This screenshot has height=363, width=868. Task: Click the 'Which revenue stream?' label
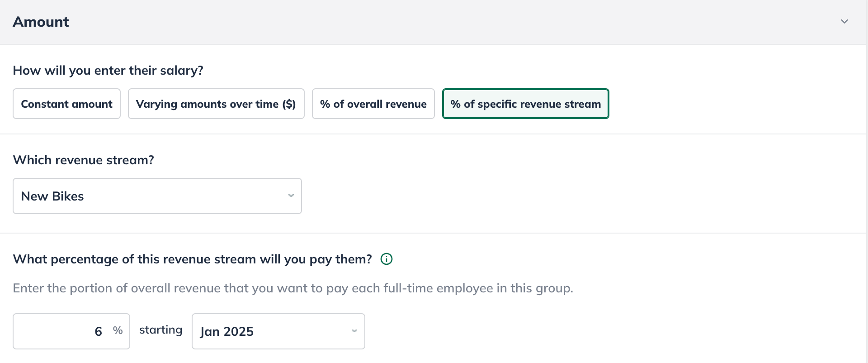coord(84,160)
